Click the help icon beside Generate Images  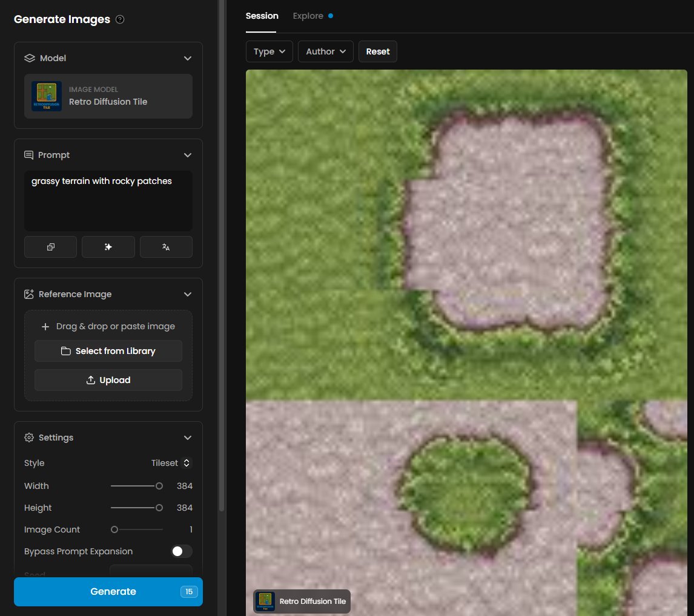click(x=120, y=19)
